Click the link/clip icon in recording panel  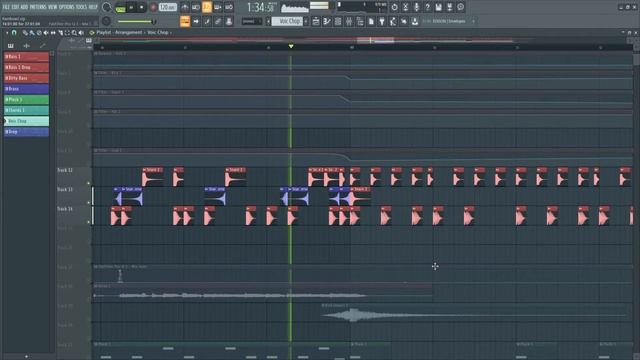(x=218, y=21)
